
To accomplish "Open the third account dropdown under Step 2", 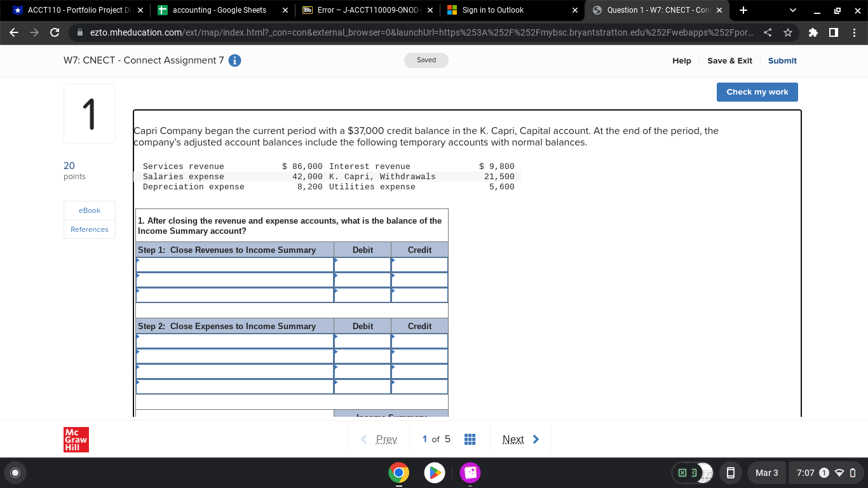I will [x=234, y=371].
